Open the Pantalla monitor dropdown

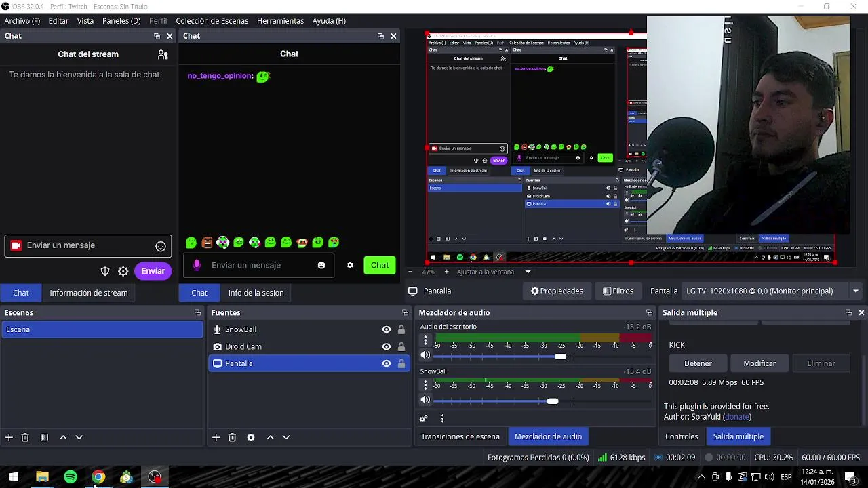(x=772, y=291)
